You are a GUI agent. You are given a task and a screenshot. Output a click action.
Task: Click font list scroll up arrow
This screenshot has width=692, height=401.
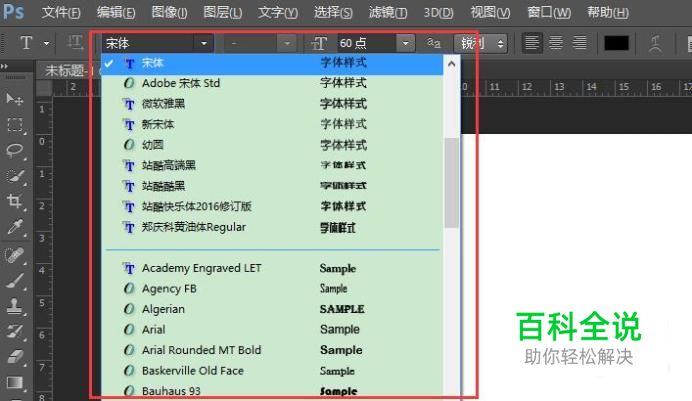[451, 64]
